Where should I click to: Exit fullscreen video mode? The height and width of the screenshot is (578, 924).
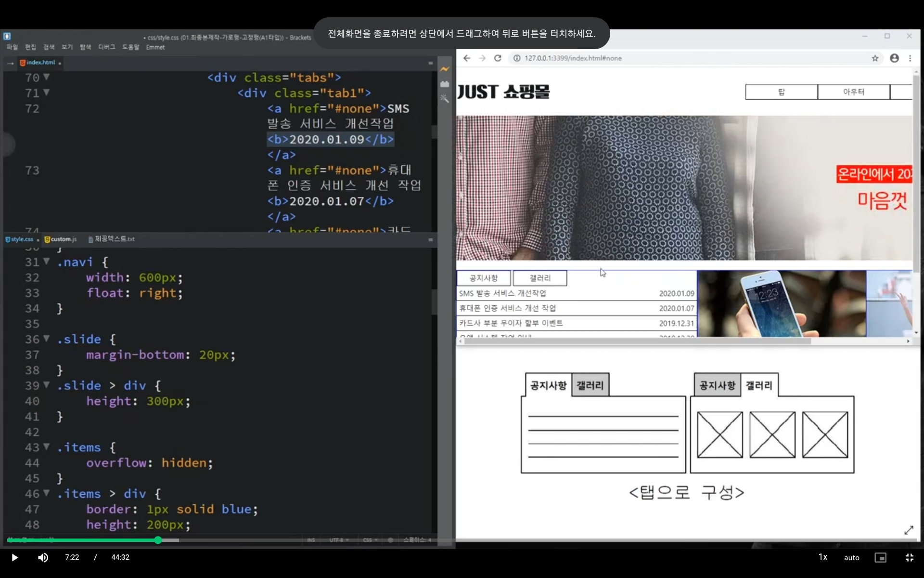(909, 557)
